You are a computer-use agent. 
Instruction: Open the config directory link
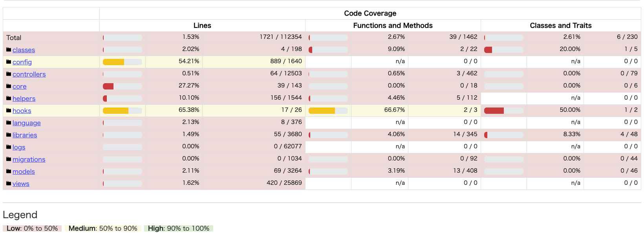pyautogui.click(x=22, y=62)
